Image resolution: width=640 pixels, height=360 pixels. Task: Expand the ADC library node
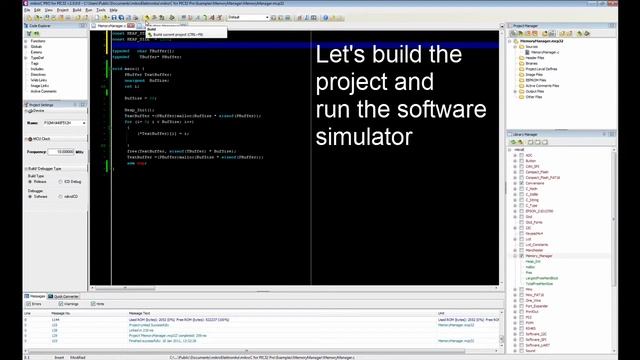coord(515,155)
